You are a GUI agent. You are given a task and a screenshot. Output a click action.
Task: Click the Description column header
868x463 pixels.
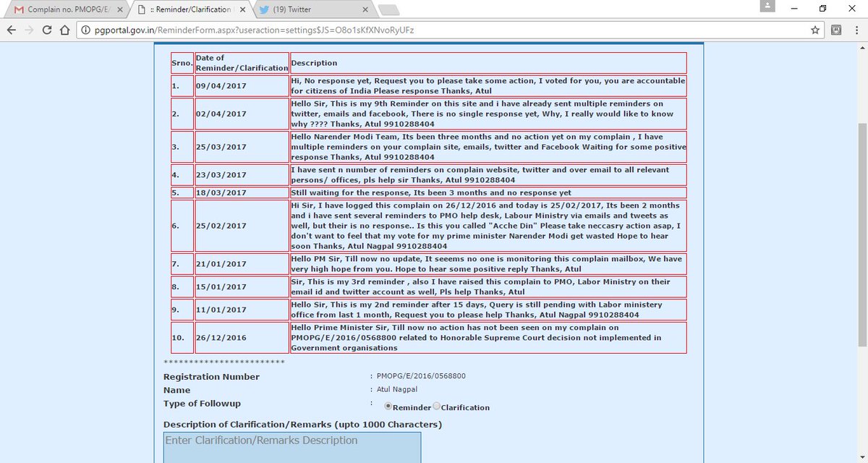488,63
